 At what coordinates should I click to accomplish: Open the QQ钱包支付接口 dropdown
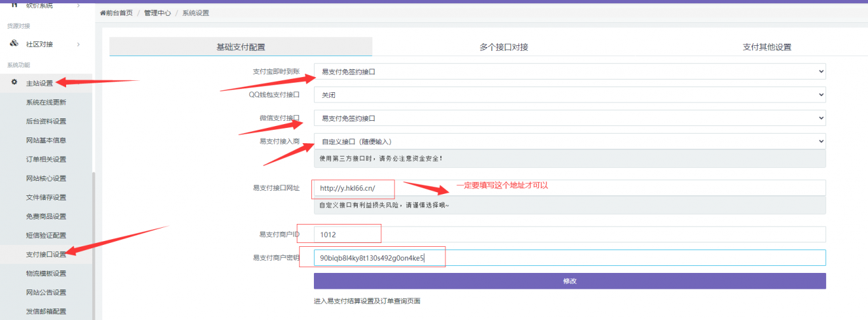pos(569,95)
